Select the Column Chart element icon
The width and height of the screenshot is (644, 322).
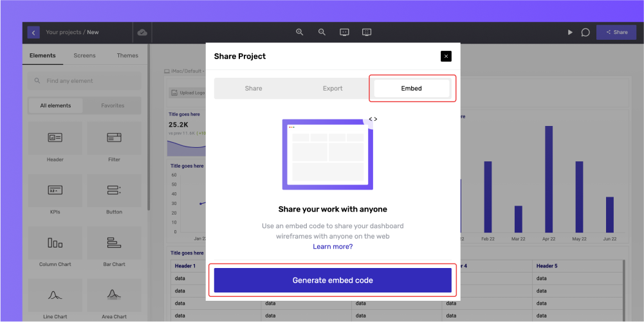(x=55, y=243)
